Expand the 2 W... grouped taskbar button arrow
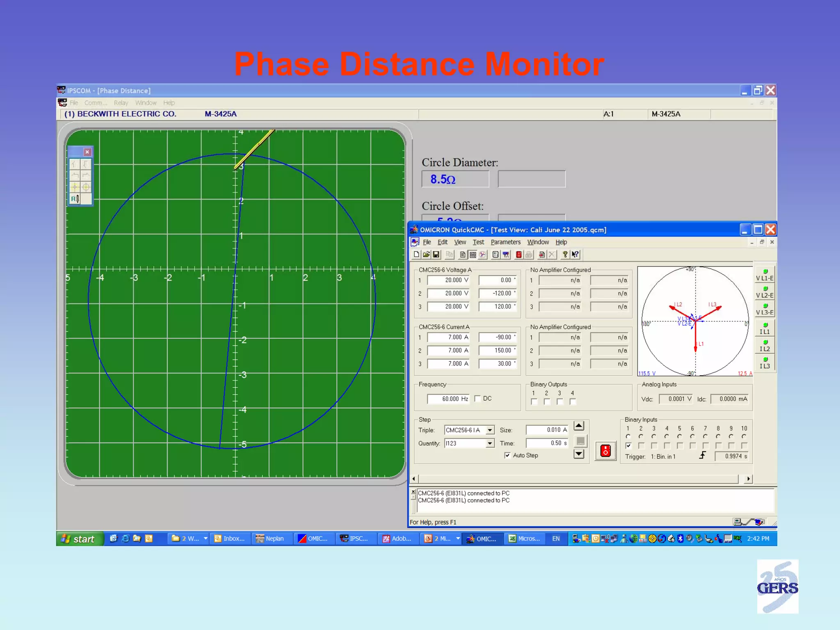 205,539
